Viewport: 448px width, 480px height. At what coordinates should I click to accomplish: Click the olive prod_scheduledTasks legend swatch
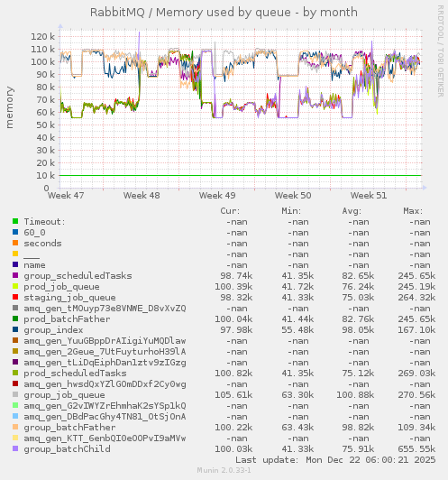coord(15,373)
